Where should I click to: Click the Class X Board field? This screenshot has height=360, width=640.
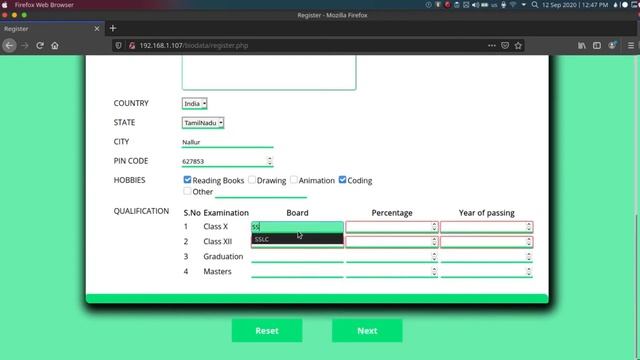(x=297, y=227)
